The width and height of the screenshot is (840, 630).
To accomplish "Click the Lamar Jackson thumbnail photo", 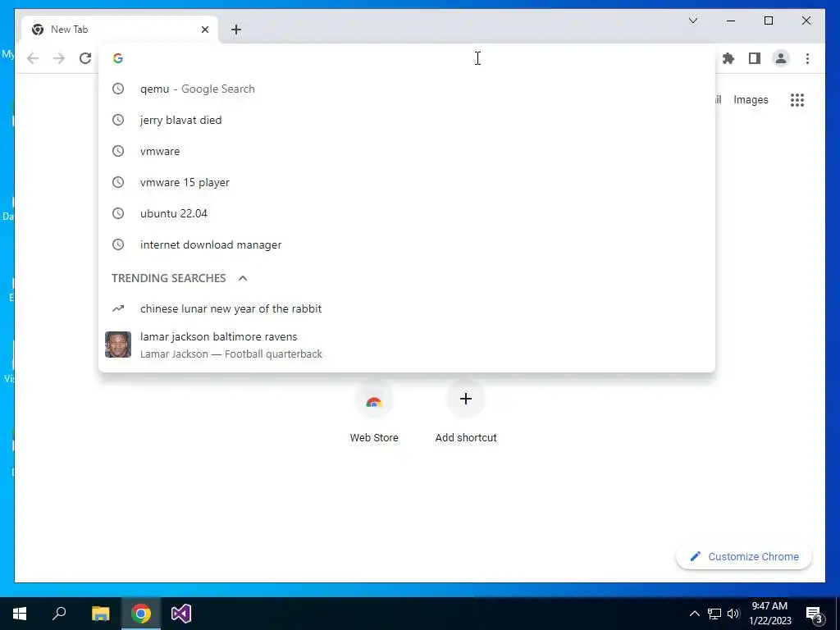I will [x=118, y=345].
